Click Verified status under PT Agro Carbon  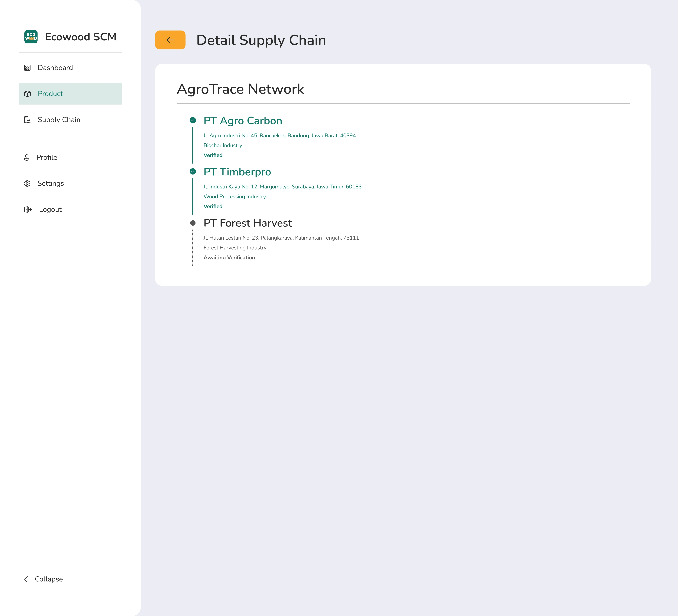pos(213,155)
